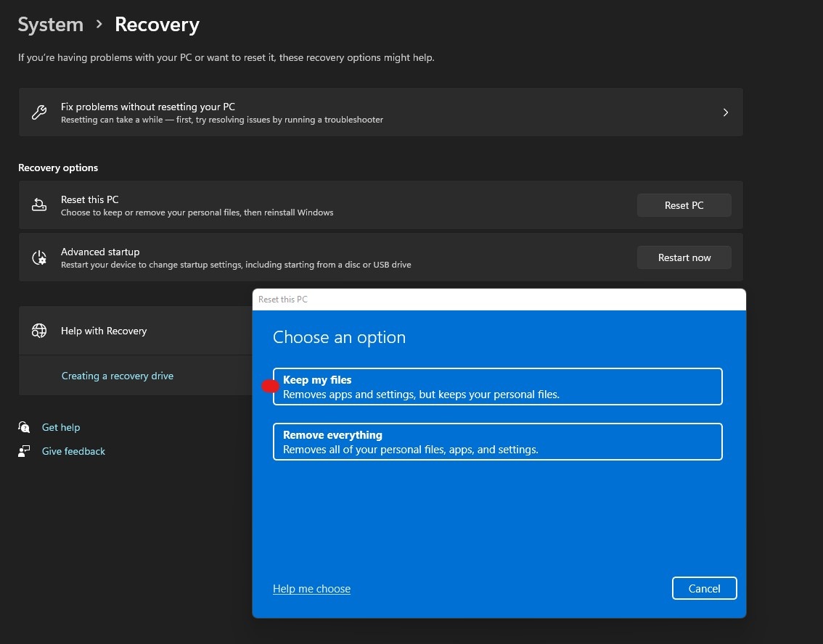
Task: Click the Give feedback text link
Action: pyautogui.click(x=73, y=451)
